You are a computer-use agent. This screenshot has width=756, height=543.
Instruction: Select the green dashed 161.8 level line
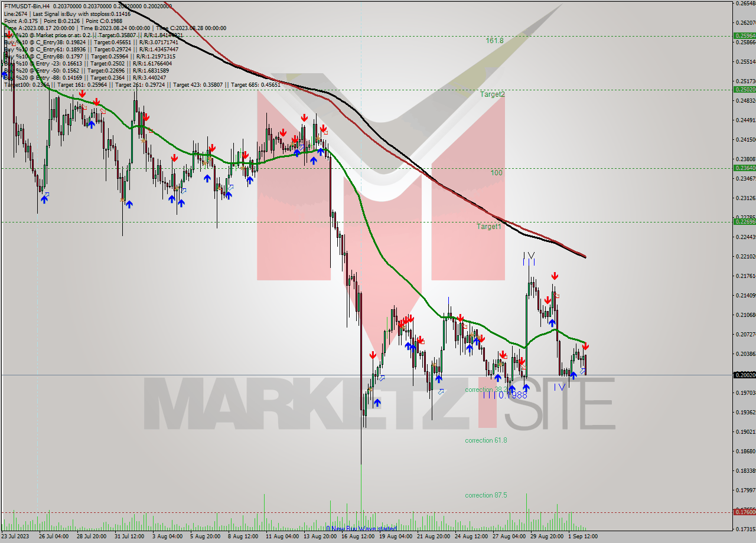coord(366,35)
